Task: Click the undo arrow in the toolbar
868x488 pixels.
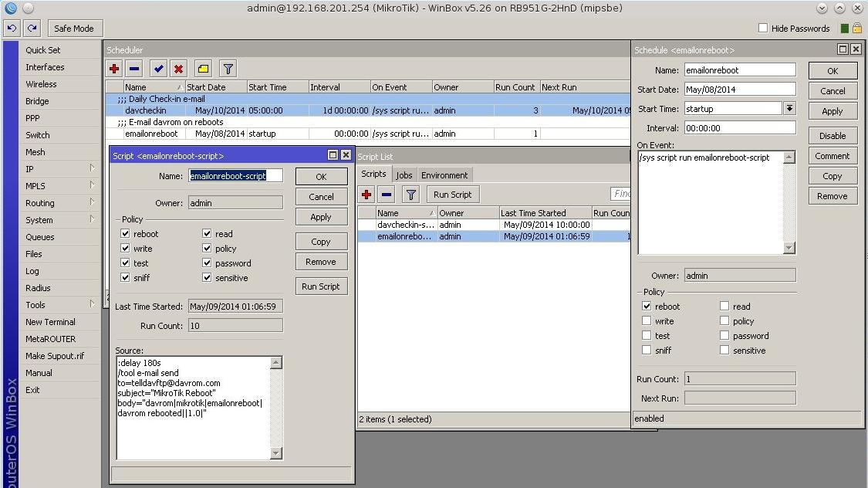Action: [10, 28]
